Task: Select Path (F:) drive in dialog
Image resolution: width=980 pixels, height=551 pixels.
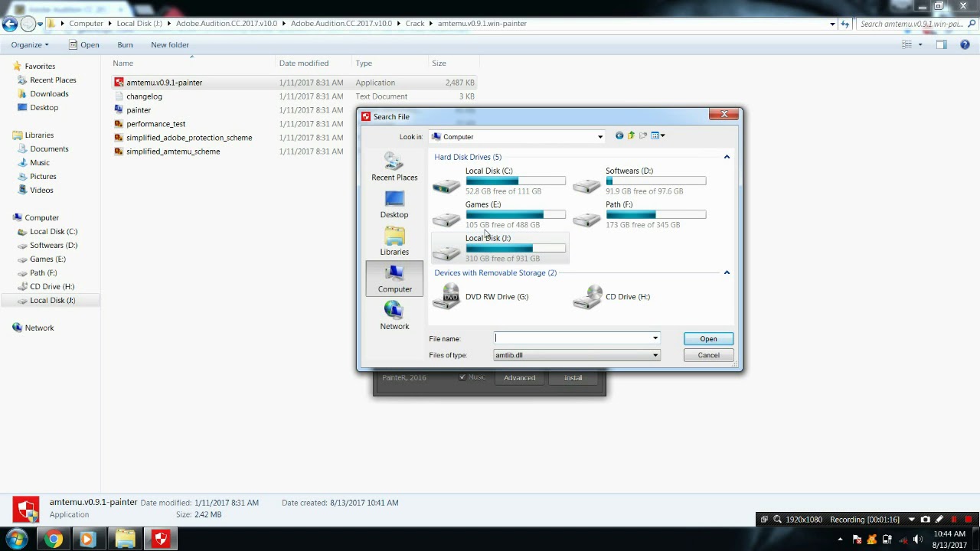Action: [x=639, y=214]
